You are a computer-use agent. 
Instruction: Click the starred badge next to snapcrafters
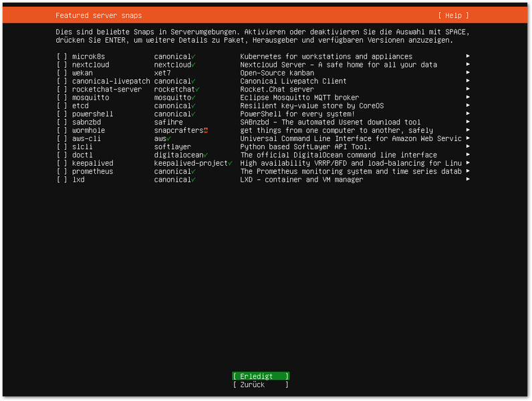click(x=206, y=130)
